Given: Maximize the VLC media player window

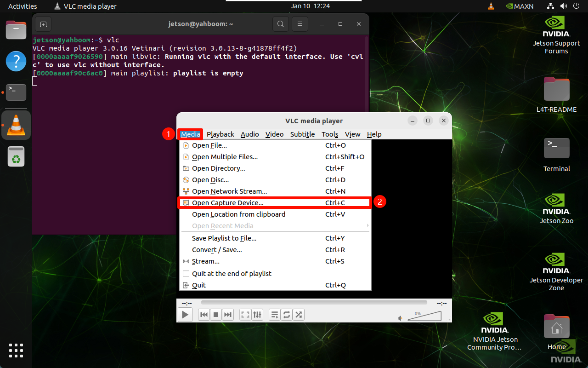Looking at the screenshot, I should click(428, 121).
